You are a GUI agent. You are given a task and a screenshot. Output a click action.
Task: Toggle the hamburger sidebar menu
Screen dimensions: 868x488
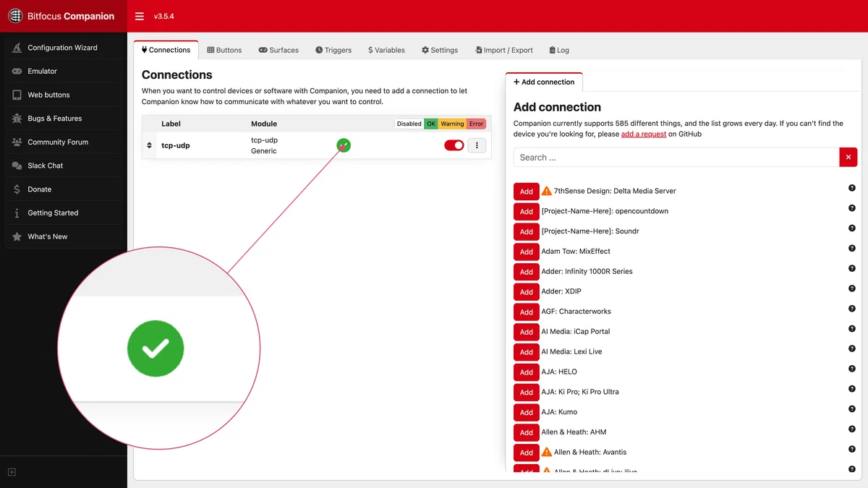point(140,16)
